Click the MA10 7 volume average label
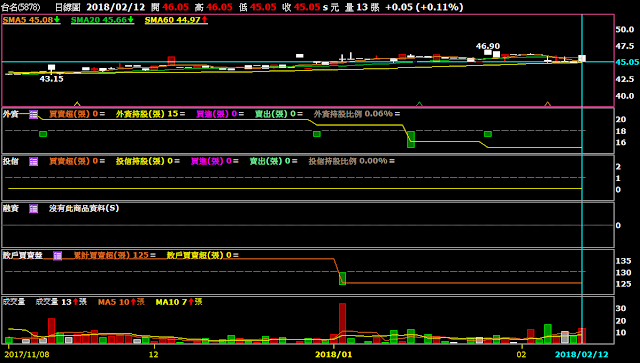 (x=179, y=302)
